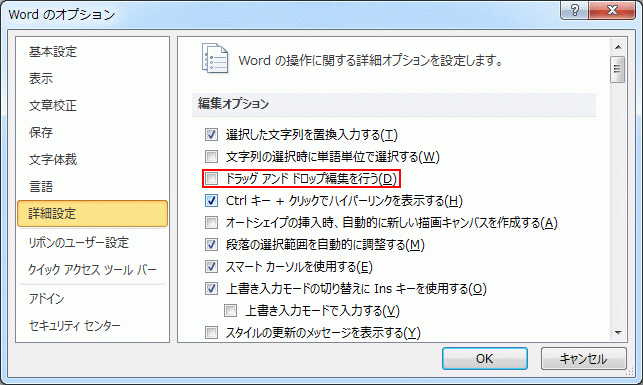This screenshot has width=643, height=385.
Task: Select the アドイン category
Action: point(93,298)
